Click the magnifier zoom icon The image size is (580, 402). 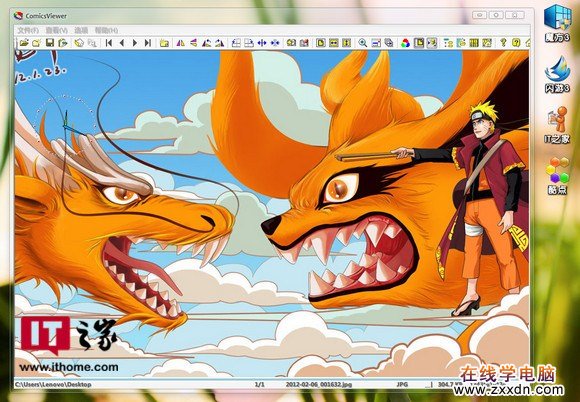(x=362, y=43)
